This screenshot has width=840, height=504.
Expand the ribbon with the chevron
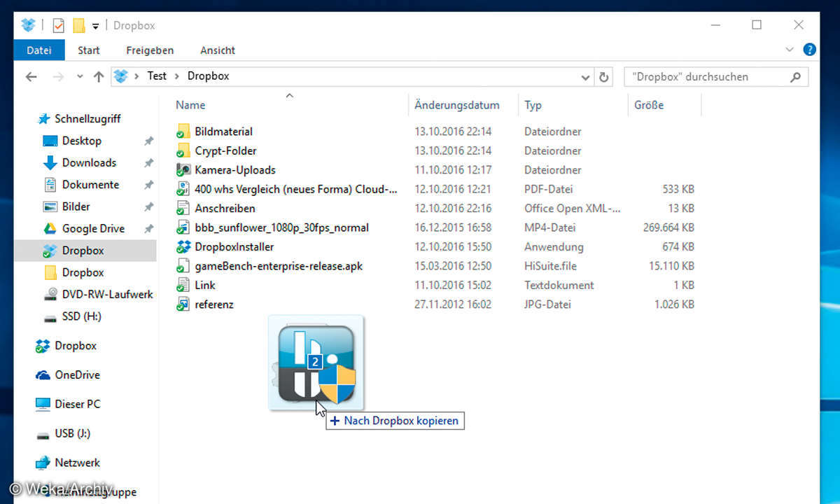click(x=790, y=50)
